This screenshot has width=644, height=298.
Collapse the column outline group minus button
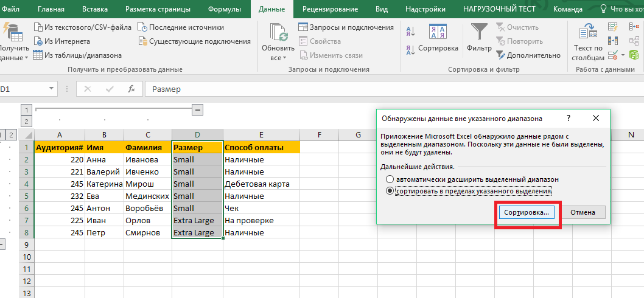pyautogui.click(x=197, y=109)
